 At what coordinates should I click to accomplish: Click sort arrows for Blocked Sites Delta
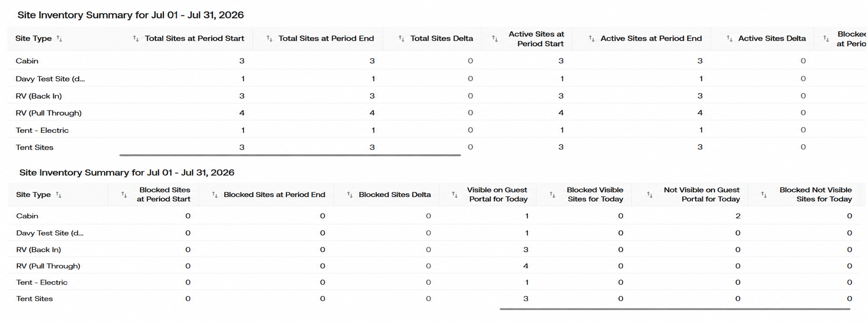click(349, 195)
